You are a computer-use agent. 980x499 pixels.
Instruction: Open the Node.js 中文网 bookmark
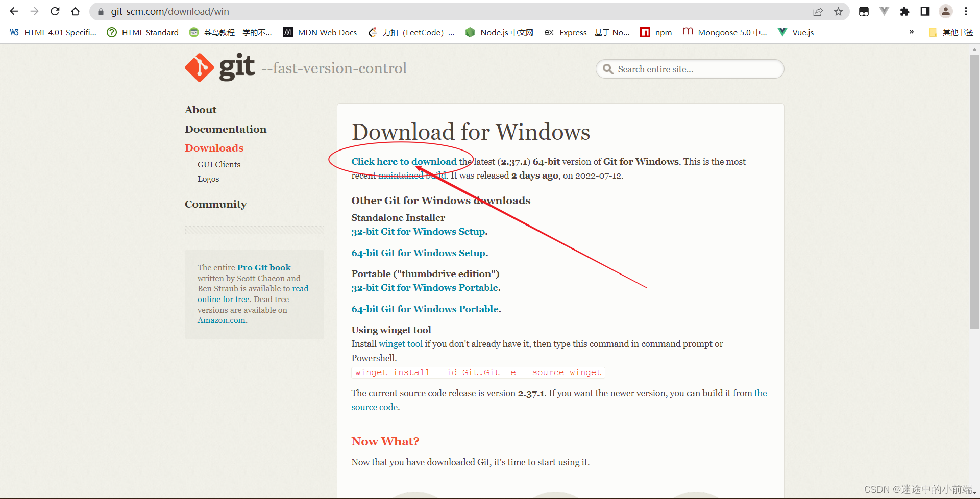(499, 32)
